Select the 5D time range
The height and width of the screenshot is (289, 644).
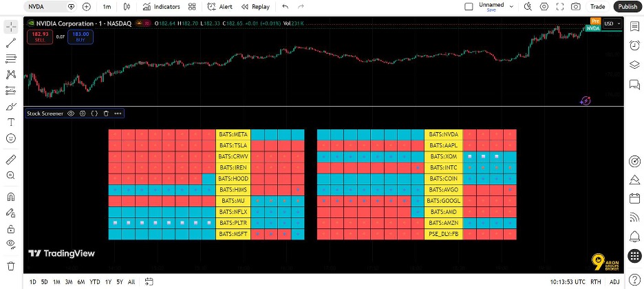point(44,282)
